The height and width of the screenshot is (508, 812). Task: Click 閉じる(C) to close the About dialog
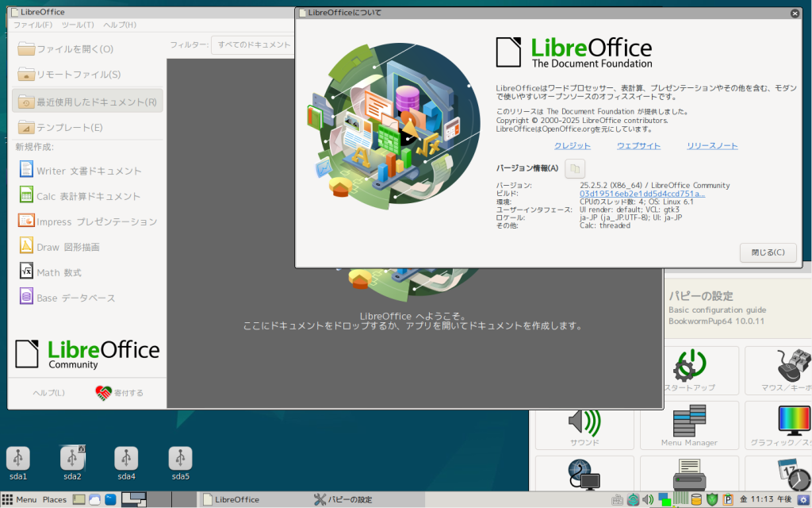[768, 252]
